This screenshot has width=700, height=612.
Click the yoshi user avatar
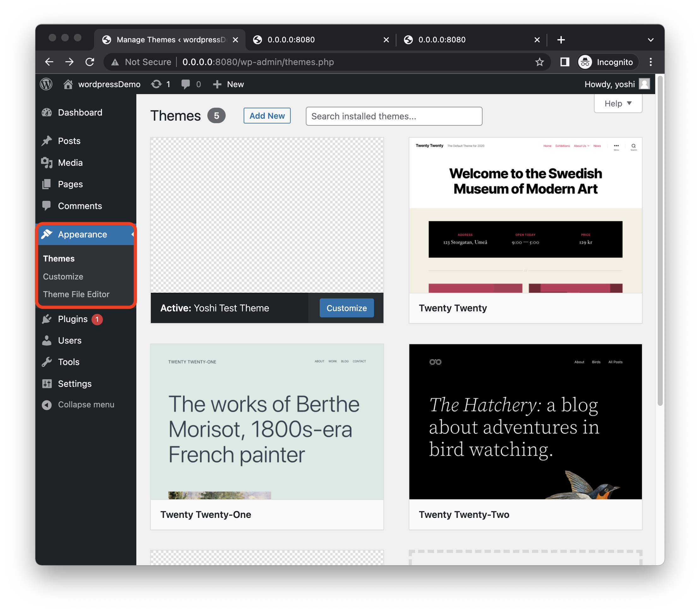point(644,84)
